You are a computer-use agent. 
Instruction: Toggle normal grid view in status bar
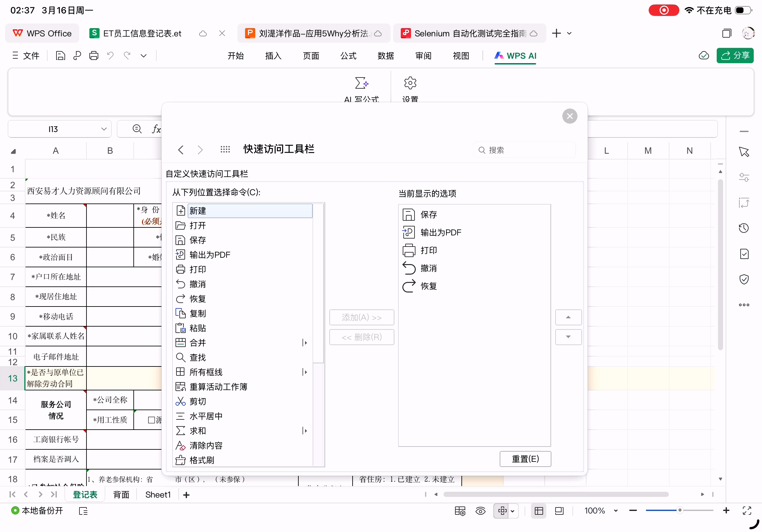(539, 511)
